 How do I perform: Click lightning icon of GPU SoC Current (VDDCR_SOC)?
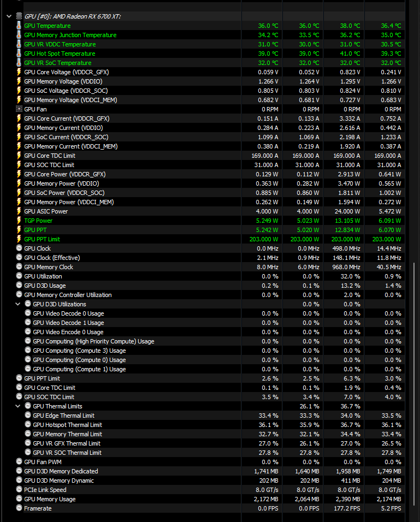tap(19, 137)
